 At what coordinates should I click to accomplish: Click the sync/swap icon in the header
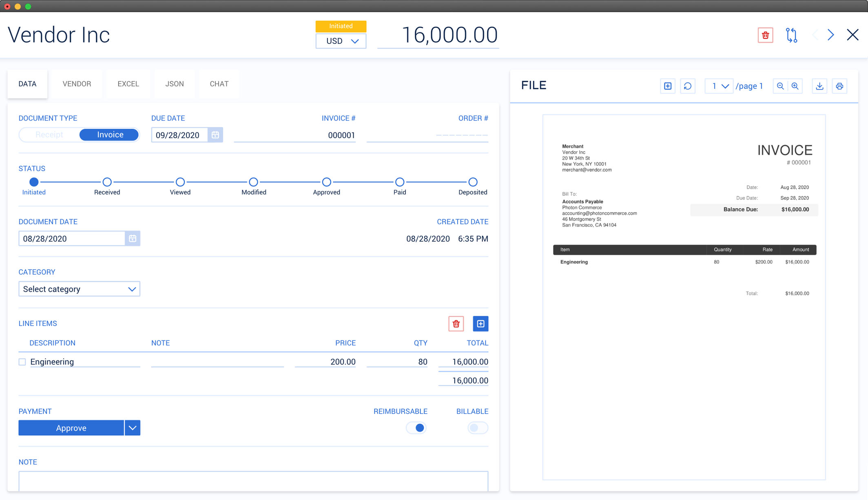[x=791, y=35]
